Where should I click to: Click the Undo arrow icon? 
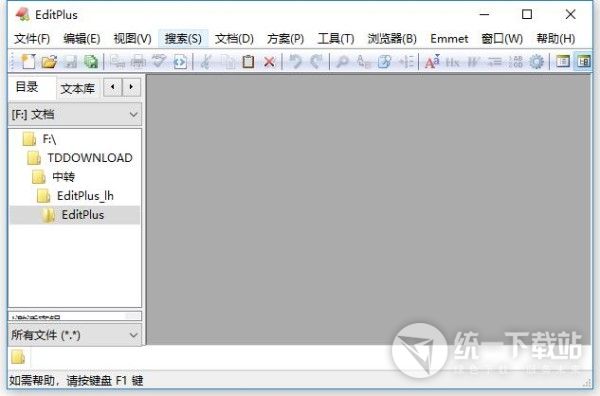pyautogui.click(x=295, y=61)
